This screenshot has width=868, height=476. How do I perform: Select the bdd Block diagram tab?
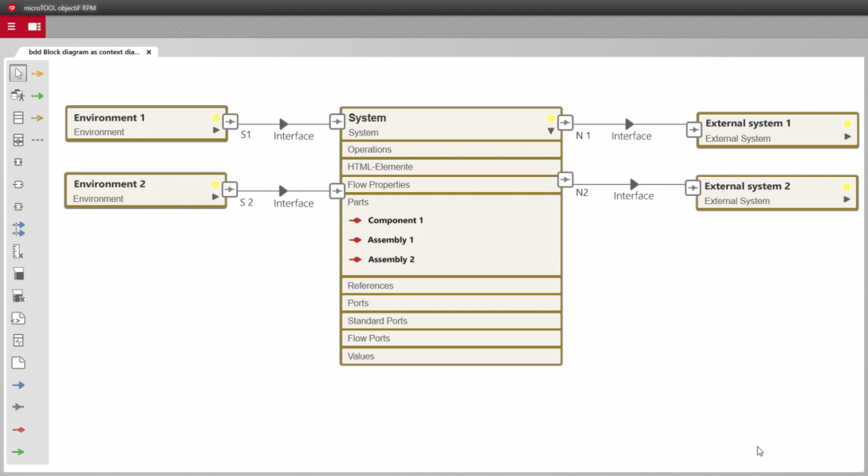point(85,52)
